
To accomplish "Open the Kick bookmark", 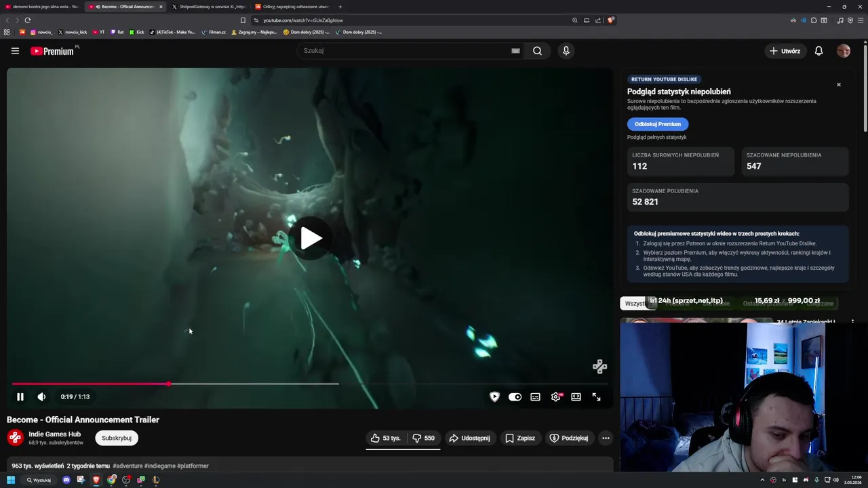I will (x=136, y=32).
